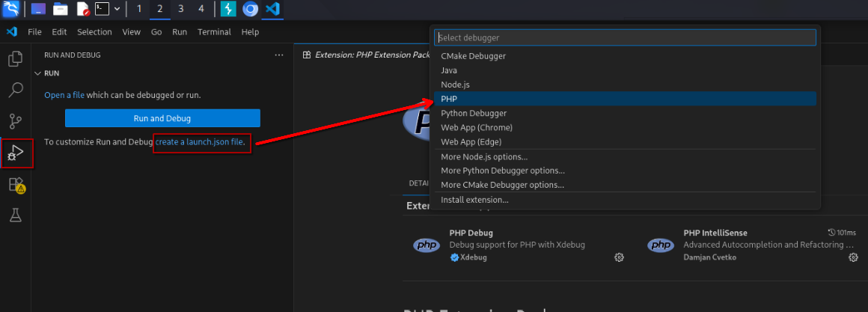The width and height of the screenshot is (868, 312).
Task: Choose Web App (Edge) debugger
Action: [x=625, y=141]
